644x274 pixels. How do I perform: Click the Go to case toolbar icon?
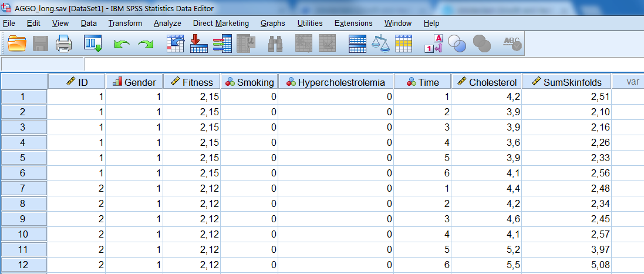coord(176,44)
